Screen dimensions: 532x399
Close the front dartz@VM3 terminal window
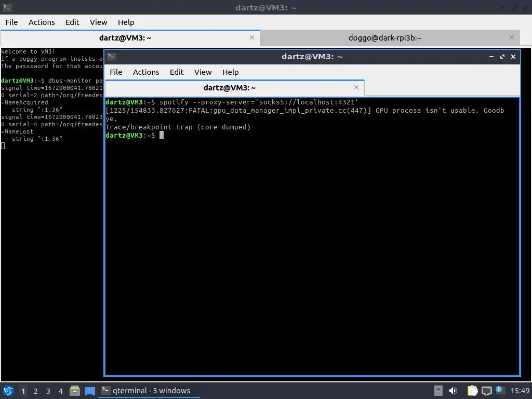click(x=513, y=57)
